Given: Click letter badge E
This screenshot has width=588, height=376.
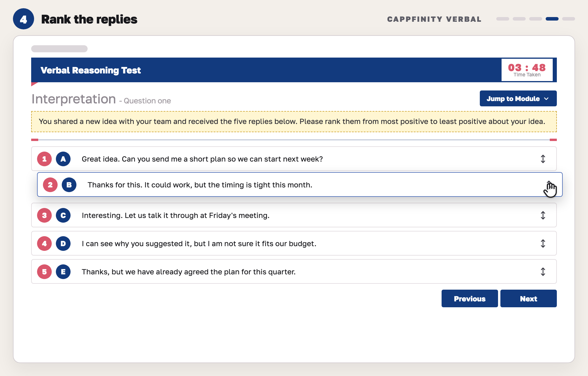Looking at the screenshot, I should pos(63,272).
